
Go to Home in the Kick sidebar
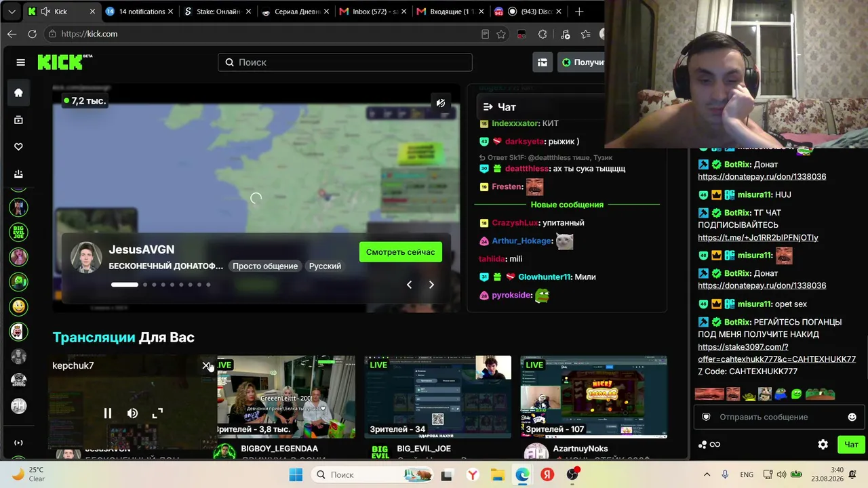(x=18, y=93)
